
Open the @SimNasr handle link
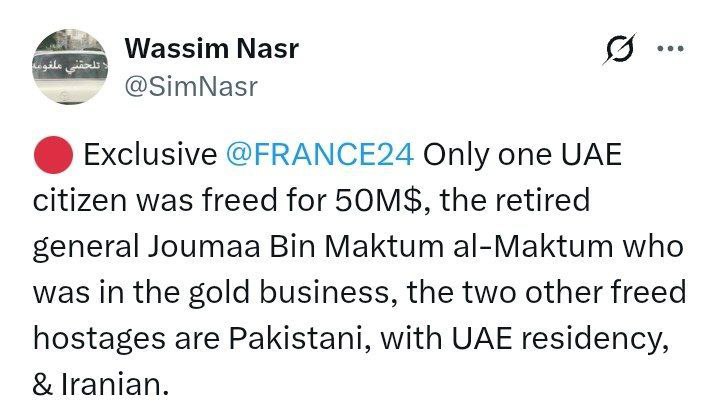(190, 86)
